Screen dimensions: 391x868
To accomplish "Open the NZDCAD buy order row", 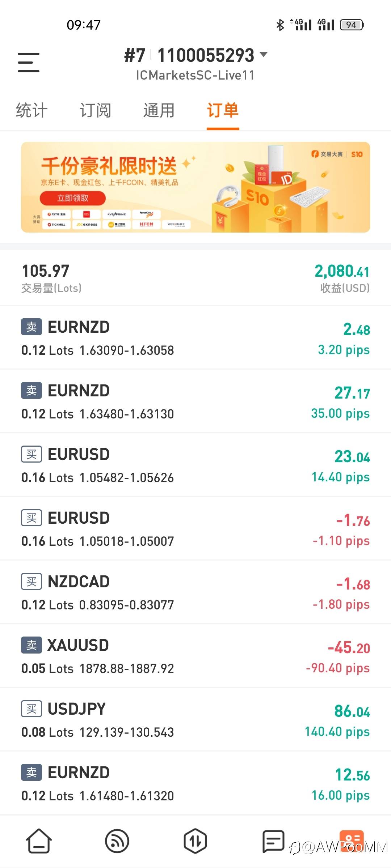I will [x=195, y=592].
